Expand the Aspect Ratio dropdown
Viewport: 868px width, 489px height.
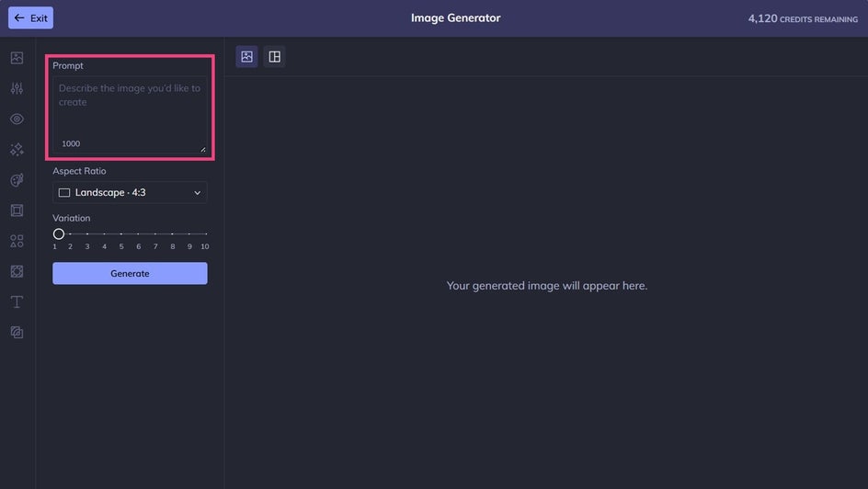coord(130,192)
